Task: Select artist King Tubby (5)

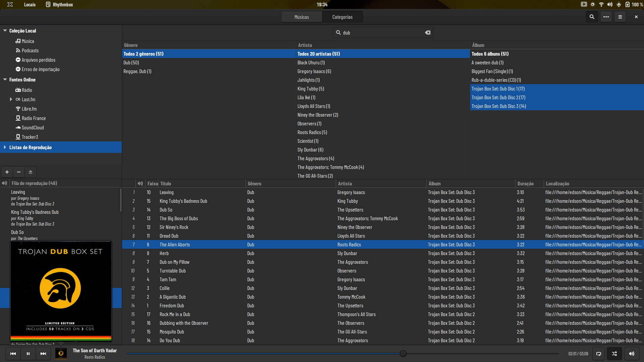Action: (383, 89)
